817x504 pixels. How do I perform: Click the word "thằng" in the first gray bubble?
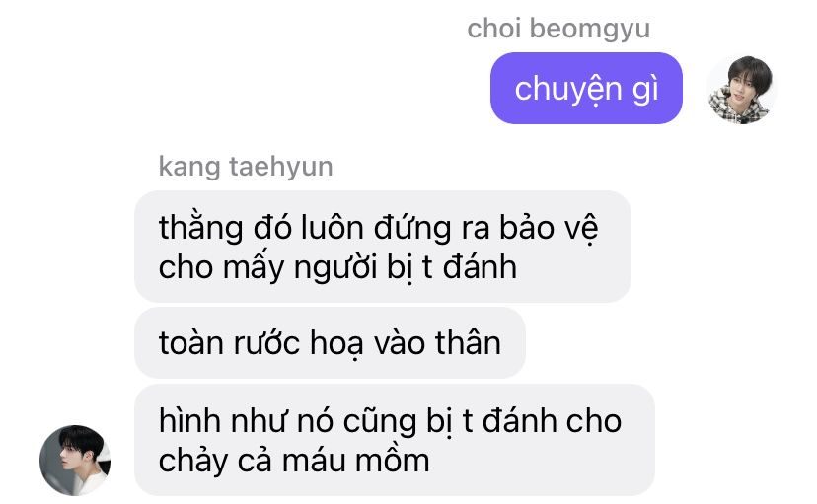pyautogui.click(x=201, y=229)
